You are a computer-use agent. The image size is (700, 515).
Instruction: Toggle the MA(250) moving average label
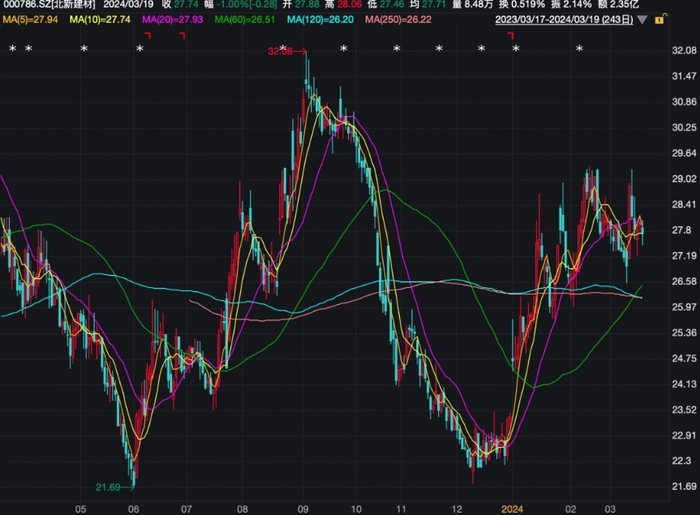(399, 19)
